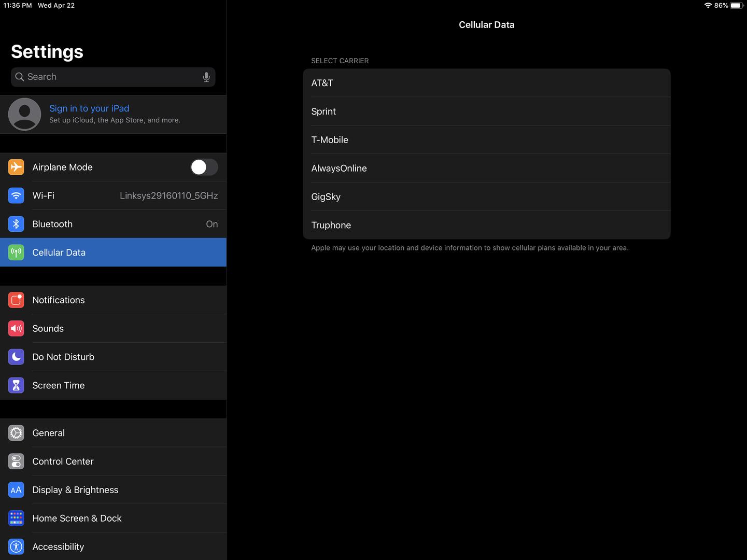Tap the Airplane Mode label
This screenshot has height=560, width=747.
click(x=63, y=167)
